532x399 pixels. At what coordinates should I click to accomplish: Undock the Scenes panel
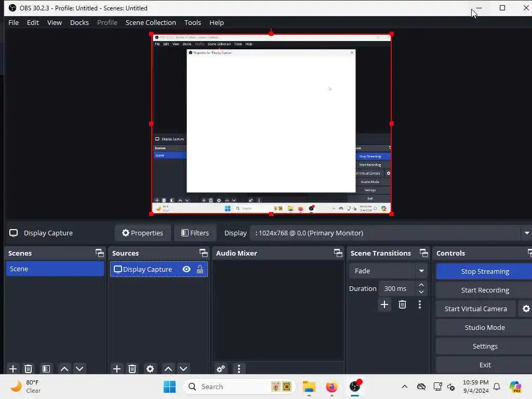click(x=99, y=253)
